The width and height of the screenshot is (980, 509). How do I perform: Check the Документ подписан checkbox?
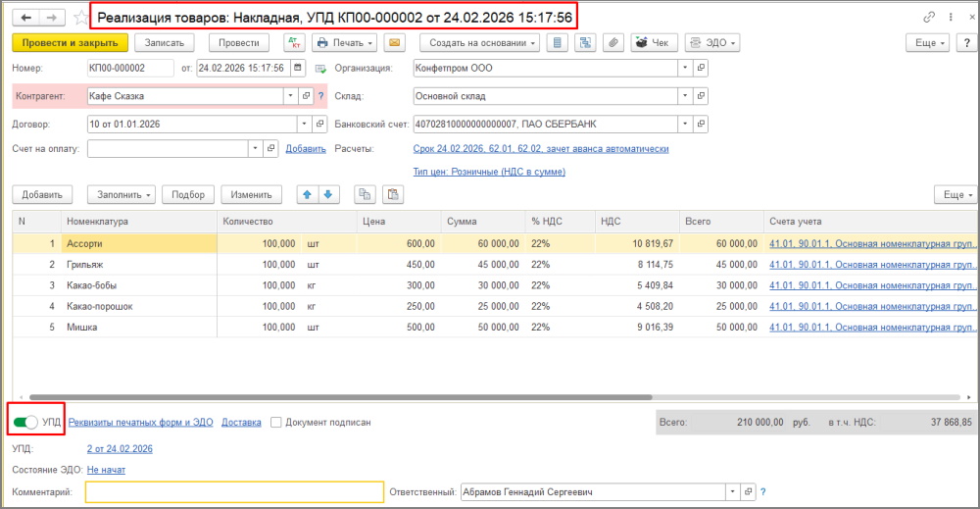click(276, 422)
